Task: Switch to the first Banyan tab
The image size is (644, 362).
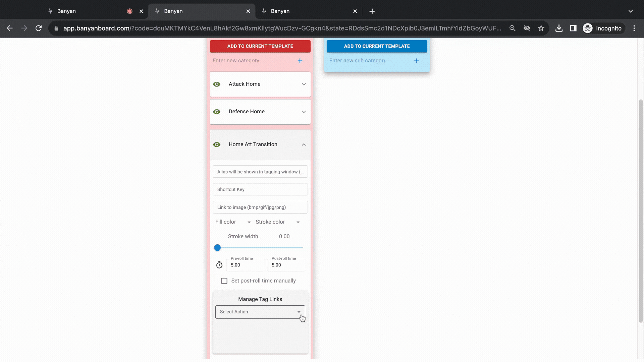Action: point(95,11)
